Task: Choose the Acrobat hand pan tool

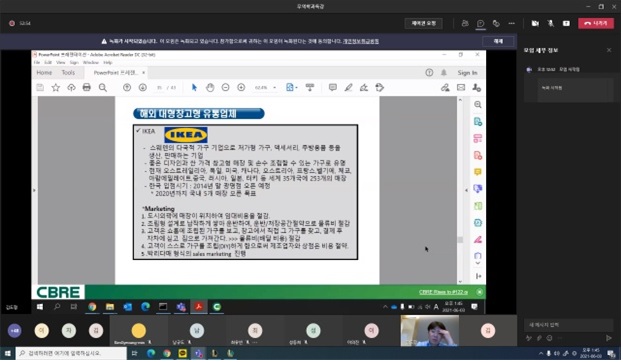Action: [x=210, y=87]
